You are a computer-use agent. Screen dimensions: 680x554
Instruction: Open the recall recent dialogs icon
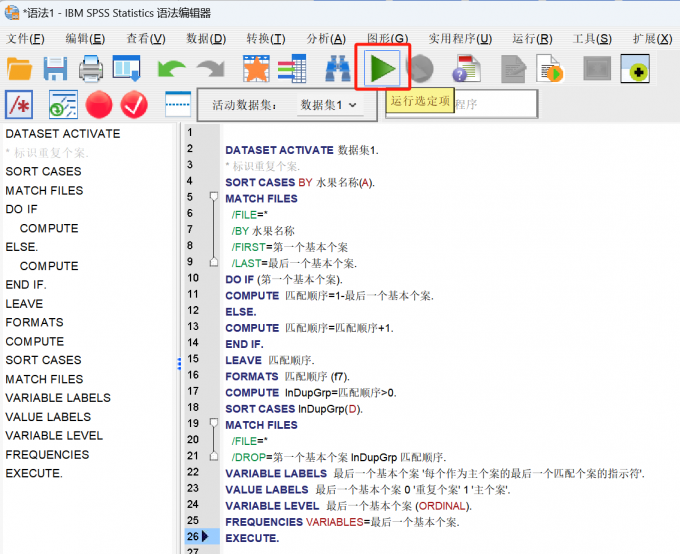(x=127, y=68)
